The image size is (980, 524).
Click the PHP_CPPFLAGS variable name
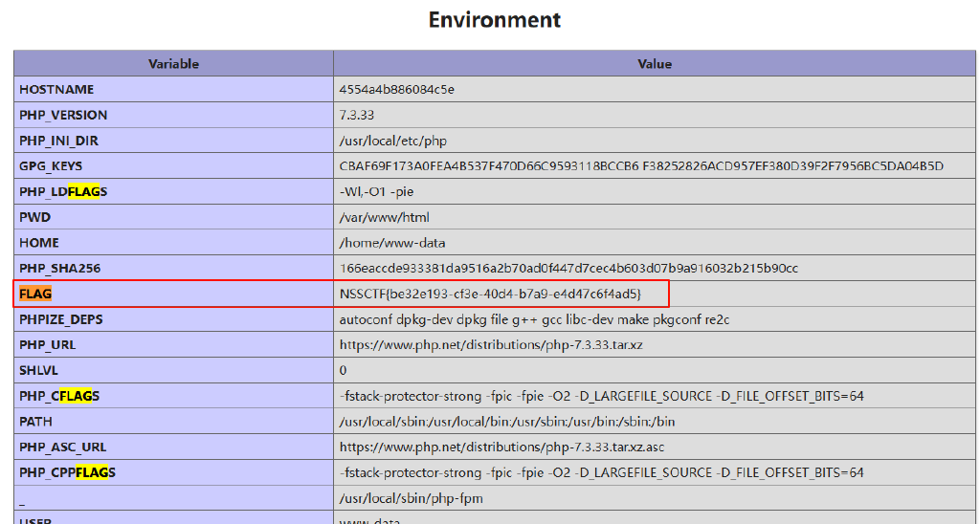tap(67, 472)
